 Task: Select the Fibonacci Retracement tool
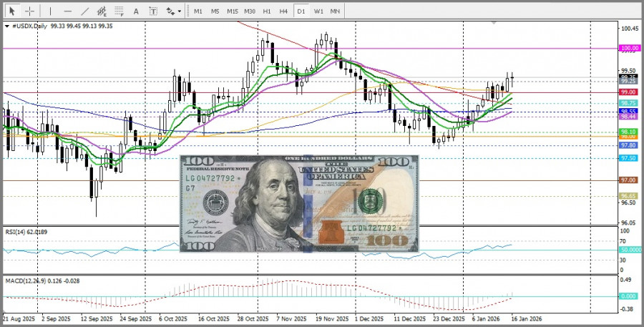tap(119, 11)
